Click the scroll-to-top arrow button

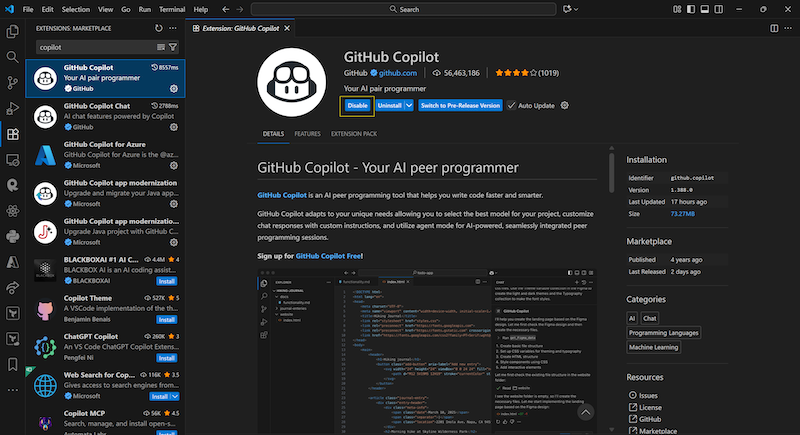pos(585,412)
